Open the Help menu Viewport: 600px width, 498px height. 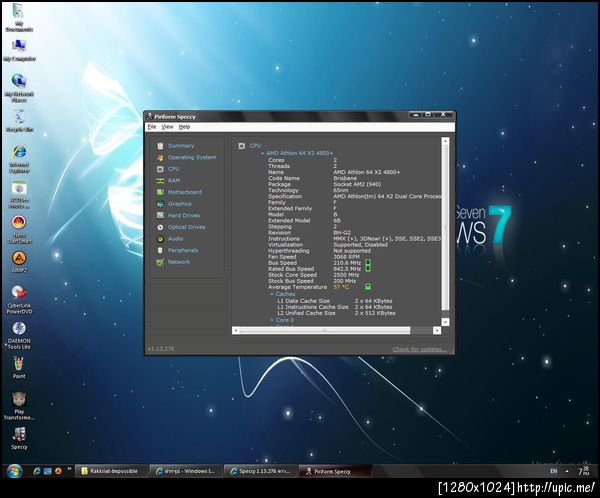(x=184, y=127)
